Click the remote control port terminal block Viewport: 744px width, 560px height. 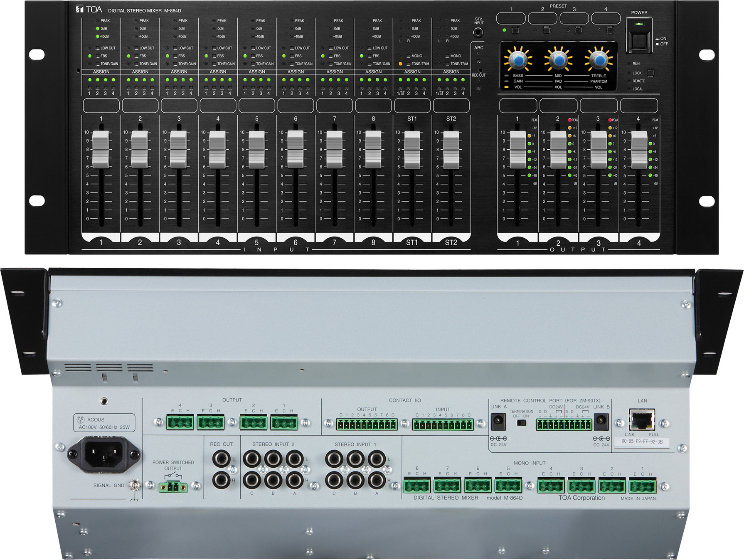564,424
